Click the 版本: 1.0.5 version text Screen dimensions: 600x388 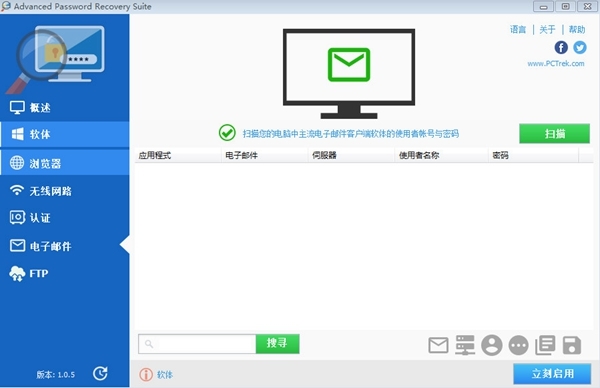56,375
